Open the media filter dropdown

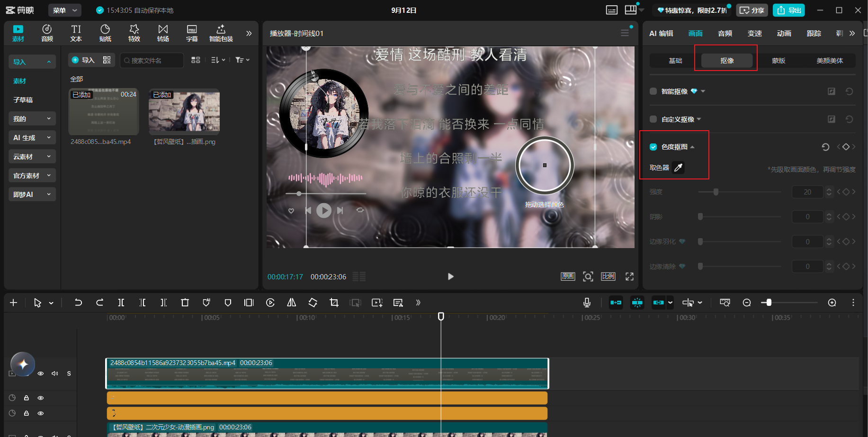[x=242, y=60]
